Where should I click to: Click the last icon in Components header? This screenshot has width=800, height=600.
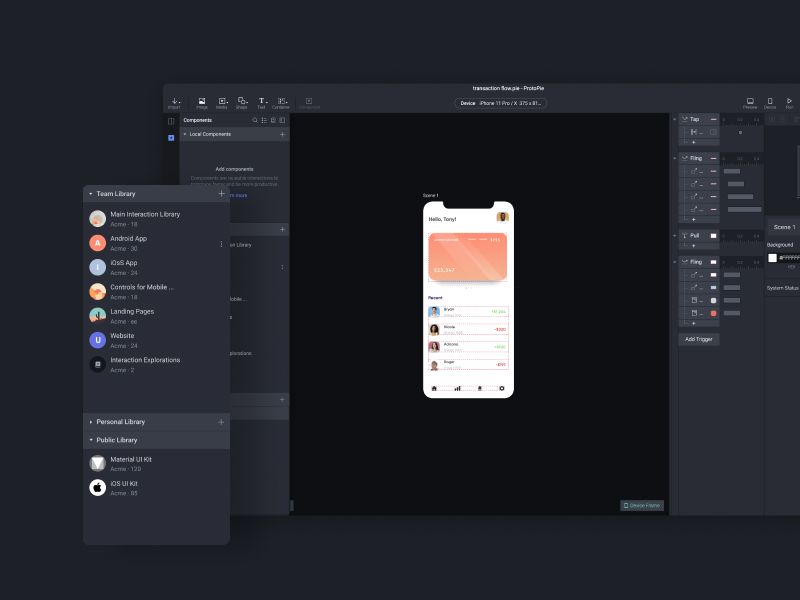pyautogui.click(x=282, y=120)
